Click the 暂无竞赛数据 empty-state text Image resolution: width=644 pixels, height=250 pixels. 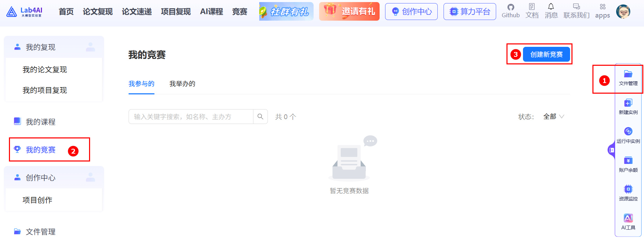click(349, 191)
